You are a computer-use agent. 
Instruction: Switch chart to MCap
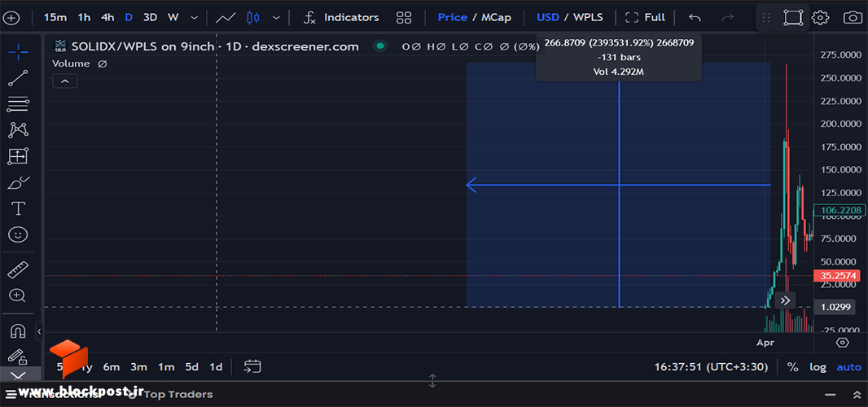click(x=496, y=18)
